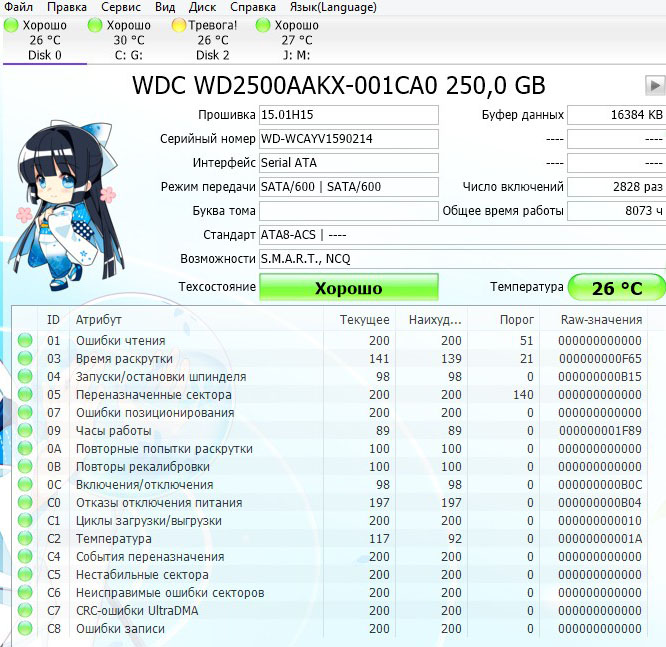
Task: Click the Атрибут column header
Action: click(x=196, y=319)
